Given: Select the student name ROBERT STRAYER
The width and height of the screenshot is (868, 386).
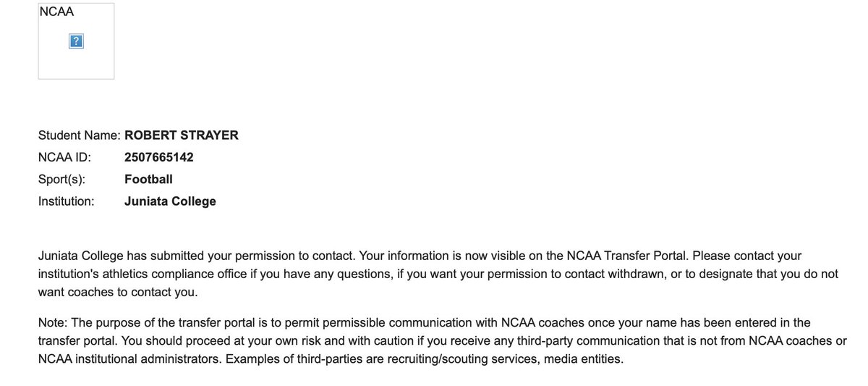Looking at the screenshot, I should (x=181, y=135).
